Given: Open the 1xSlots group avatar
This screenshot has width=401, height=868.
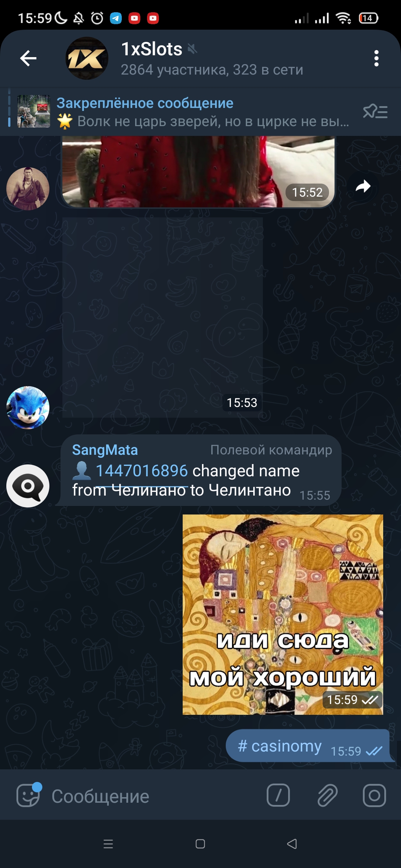Looking at the screenshot, I should tap(87, 58).
